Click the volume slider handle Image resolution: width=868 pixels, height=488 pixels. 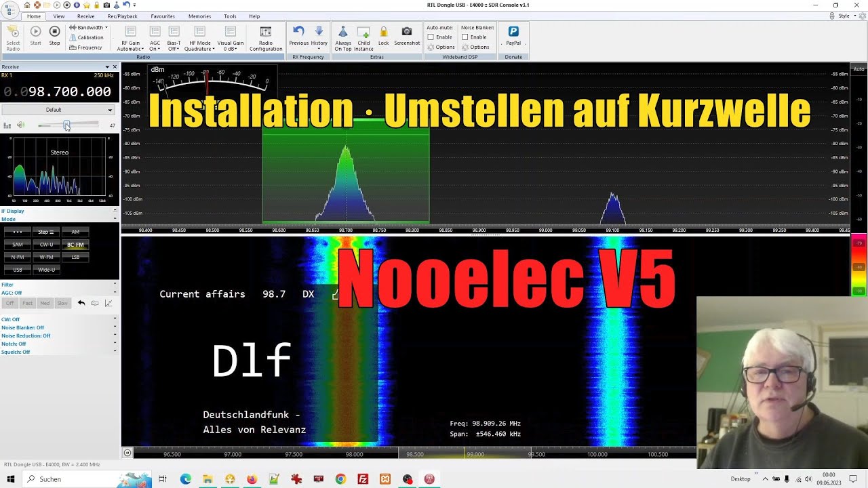(x=66, y=125)
